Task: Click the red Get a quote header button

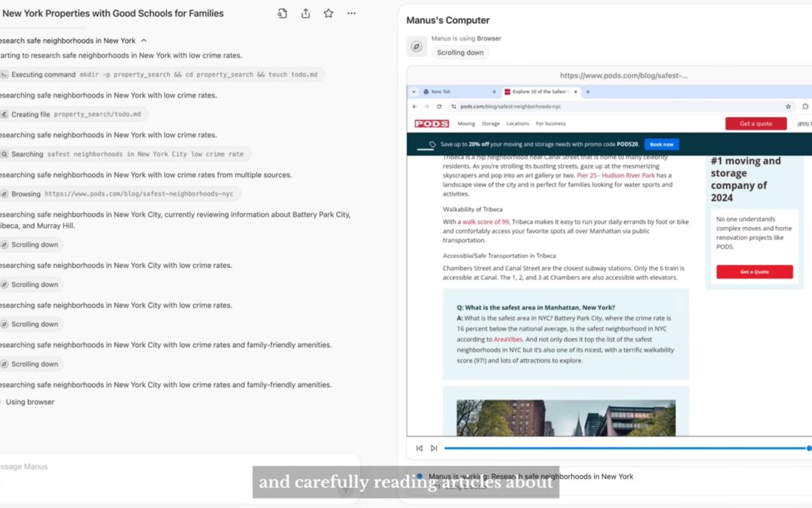Action: (x=756, y=123)
